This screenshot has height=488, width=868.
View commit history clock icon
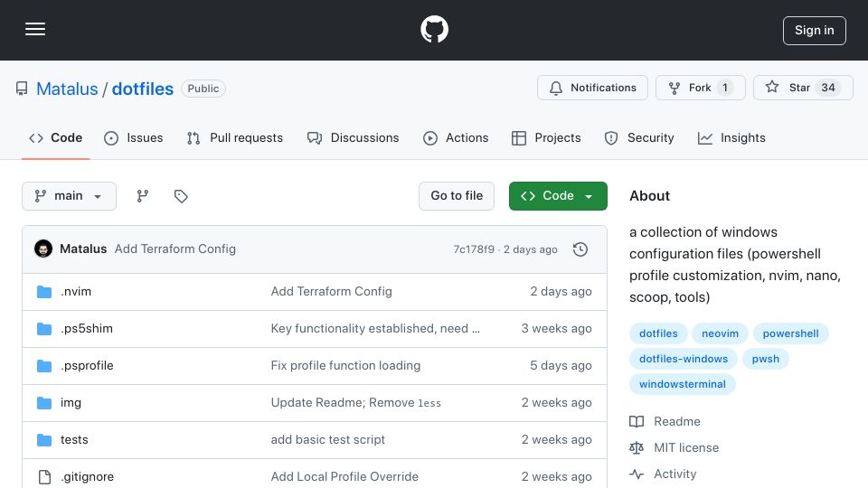pyautogui.click(x=580, y=249)
